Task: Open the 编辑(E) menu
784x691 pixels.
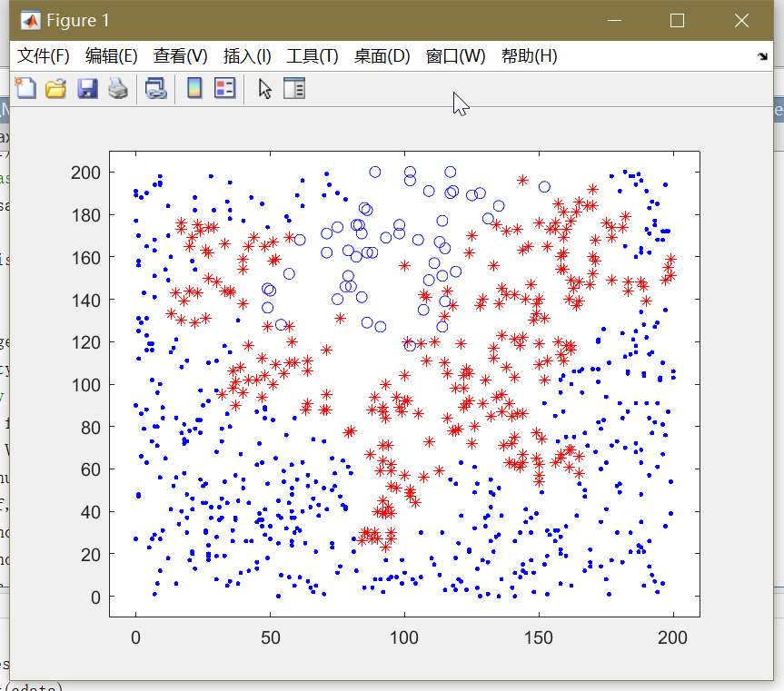Action: coord(112,56)
